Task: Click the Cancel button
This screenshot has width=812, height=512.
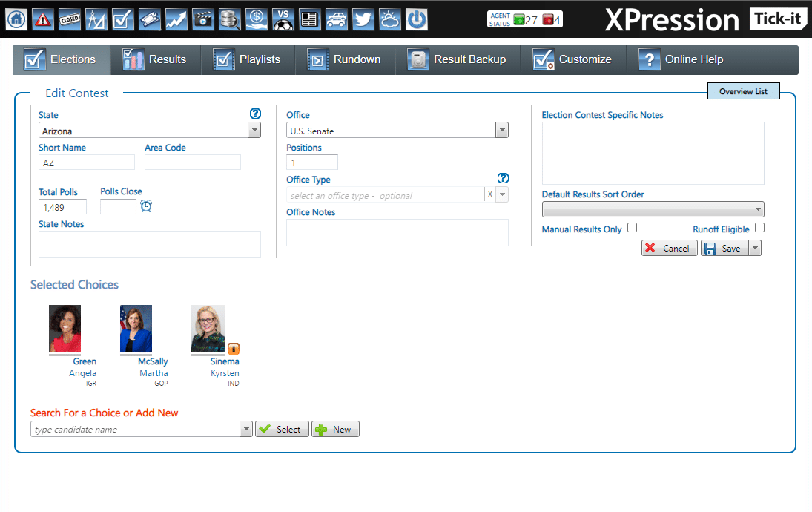Action: pyautogui.click(x=670, y=249)
